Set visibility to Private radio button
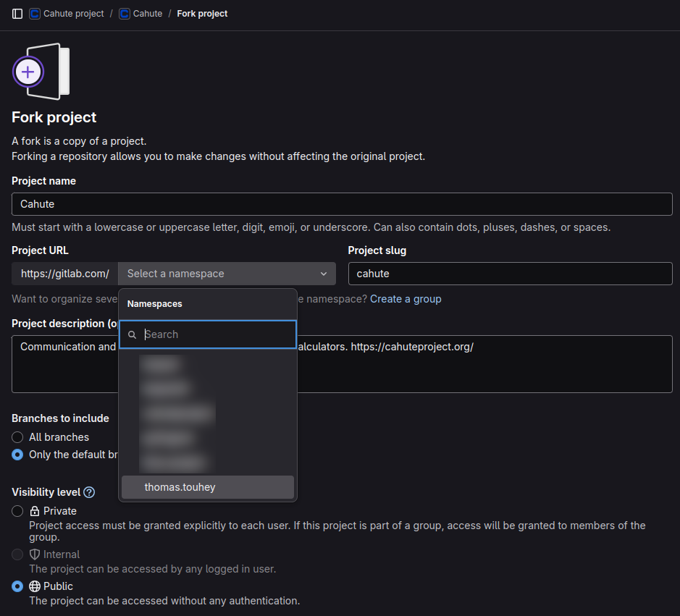Screen dimensions: 680x616 pos(17,511)
